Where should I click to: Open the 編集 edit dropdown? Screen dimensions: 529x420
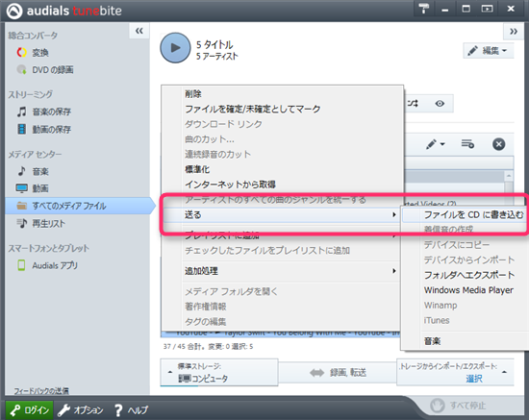(489, 51)
